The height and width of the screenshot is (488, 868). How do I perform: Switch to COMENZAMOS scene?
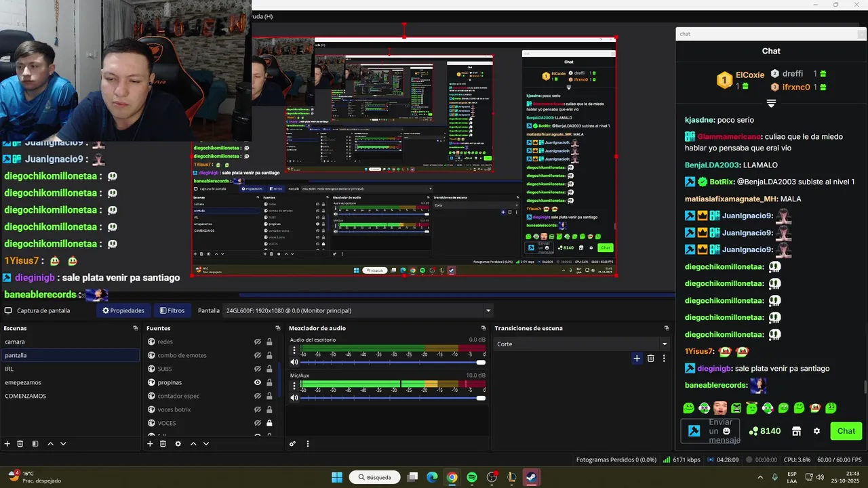coord(70,396)
